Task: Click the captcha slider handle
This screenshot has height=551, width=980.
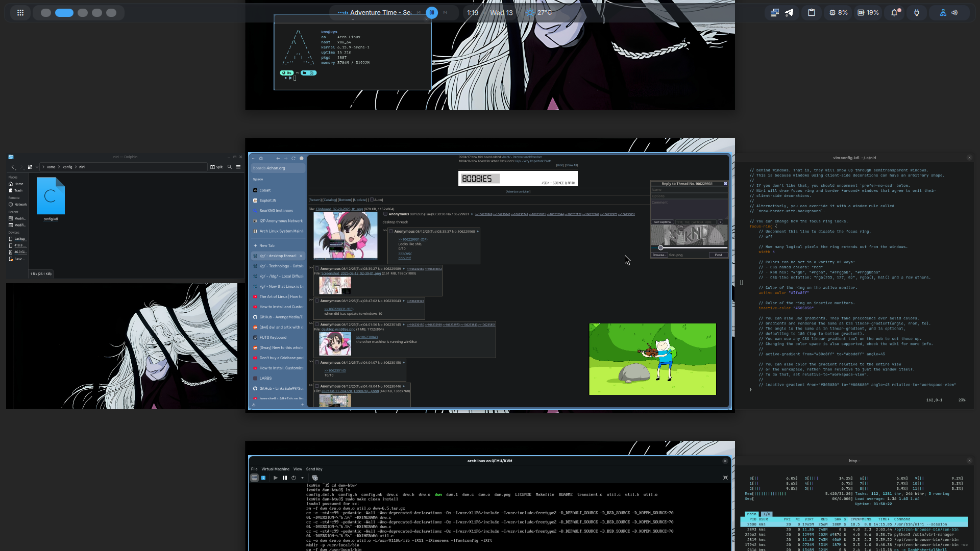Action: click(660, 248)
